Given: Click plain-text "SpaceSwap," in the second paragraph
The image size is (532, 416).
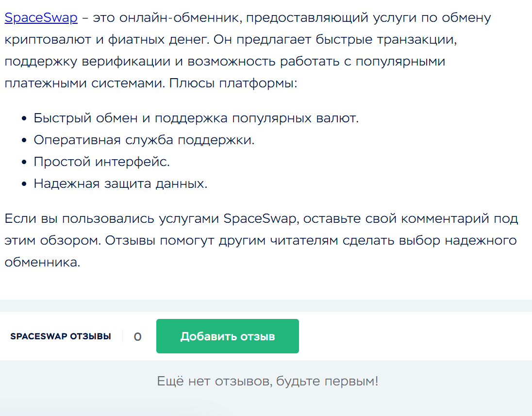Looking at the screenshot, I should 260,218.
